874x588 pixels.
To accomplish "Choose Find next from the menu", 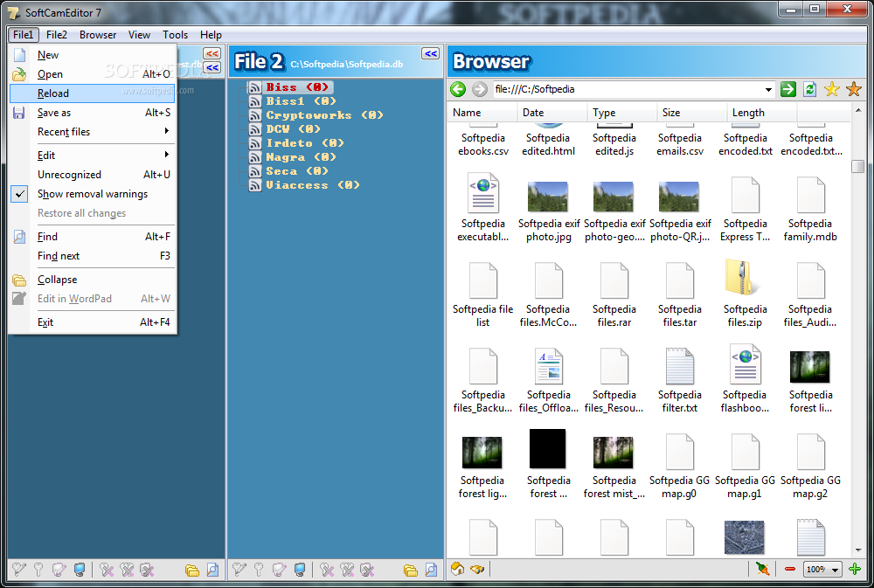I will pyautogui.click(x=93, y=256).
